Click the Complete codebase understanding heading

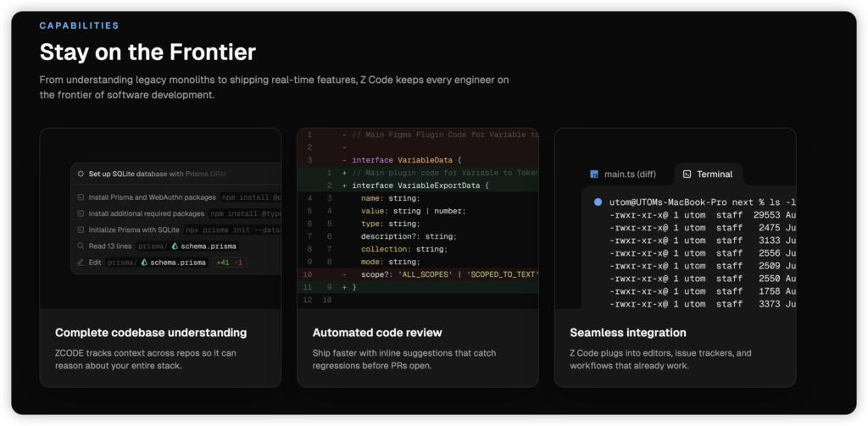[x=151, y=333]
